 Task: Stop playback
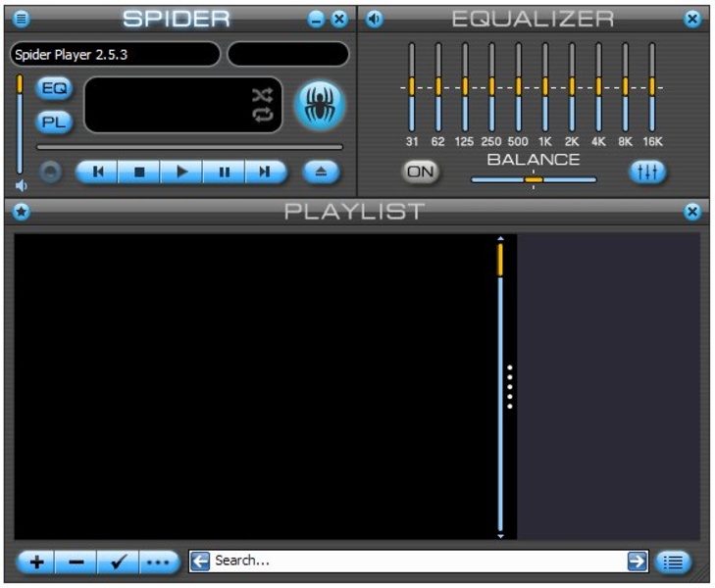click(x=139, y=171)
